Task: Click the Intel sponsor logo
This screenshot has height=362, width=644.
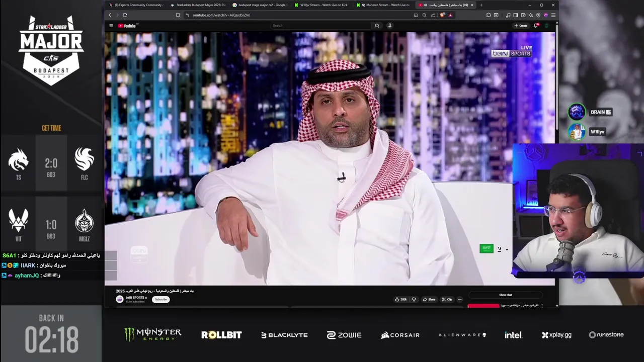Action: pyautogui.click(x=514, y=335)
